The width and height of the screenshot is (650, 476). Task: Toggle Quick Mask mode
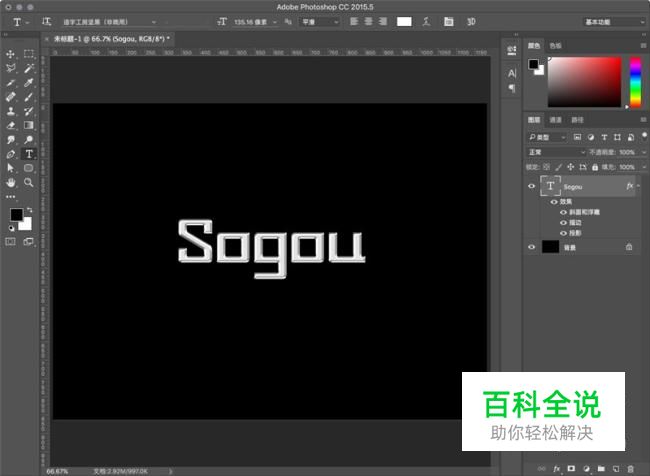click(x=10, y=242)
